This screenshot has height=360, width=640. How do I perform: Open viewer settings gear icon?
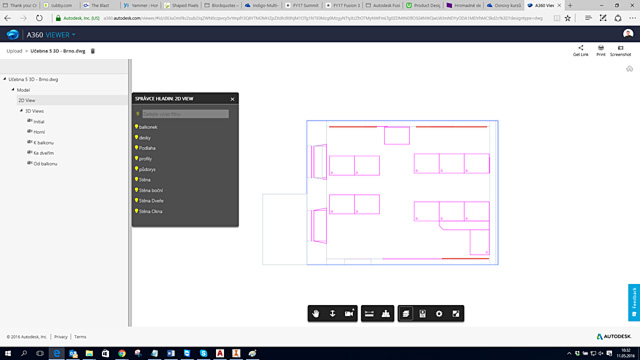click(439, 313)
